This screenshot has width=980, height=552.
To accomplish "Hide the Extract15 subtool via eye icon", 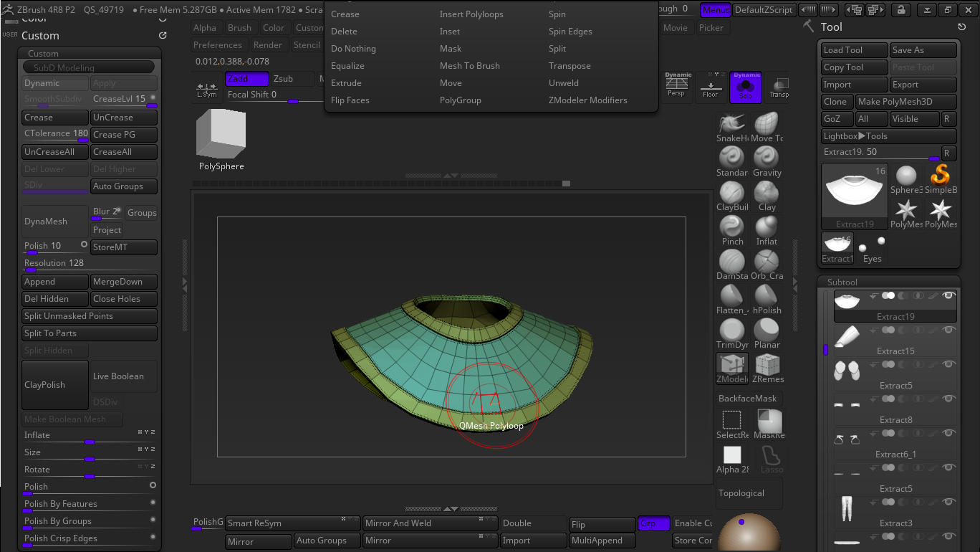I will (949, 330).
